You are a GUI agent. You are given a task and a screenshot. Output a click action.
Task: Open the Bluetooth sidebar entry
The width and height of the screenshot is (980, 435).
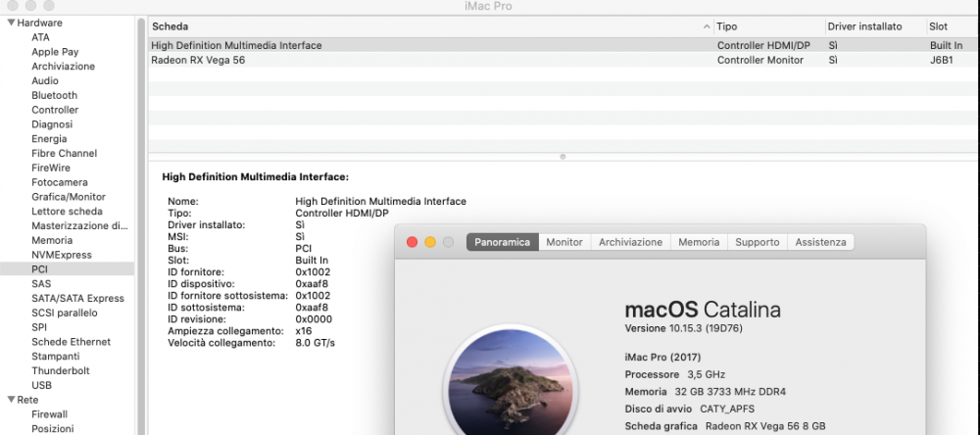tap(54, 95)
